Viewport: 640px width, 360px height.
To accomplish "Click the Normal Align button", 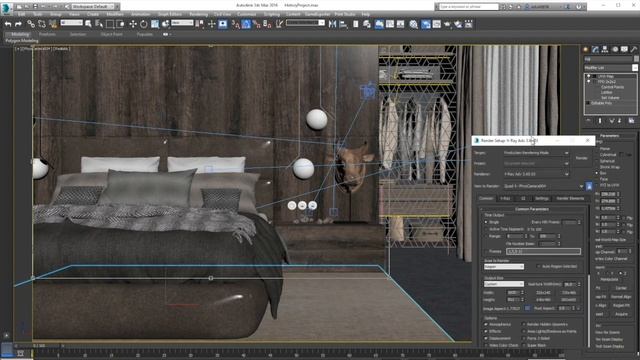I will [621, 297].
